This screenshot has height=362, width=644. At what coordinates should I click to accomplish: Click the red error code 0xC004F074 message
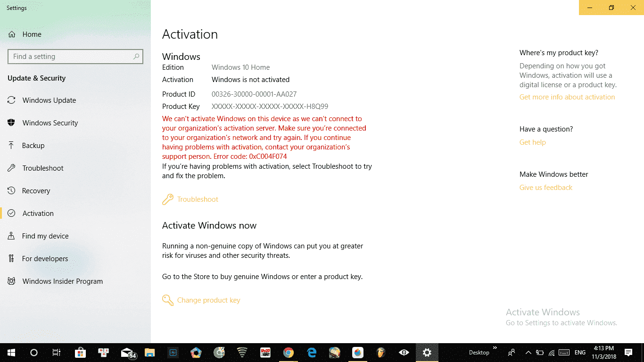click(264, 138)
